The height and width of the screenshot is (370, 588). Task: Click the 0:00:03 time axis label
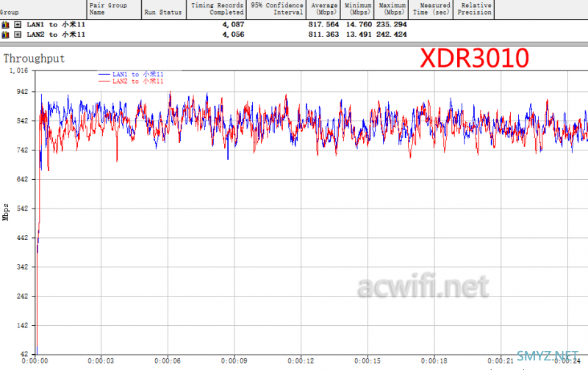tap(101, 361)
